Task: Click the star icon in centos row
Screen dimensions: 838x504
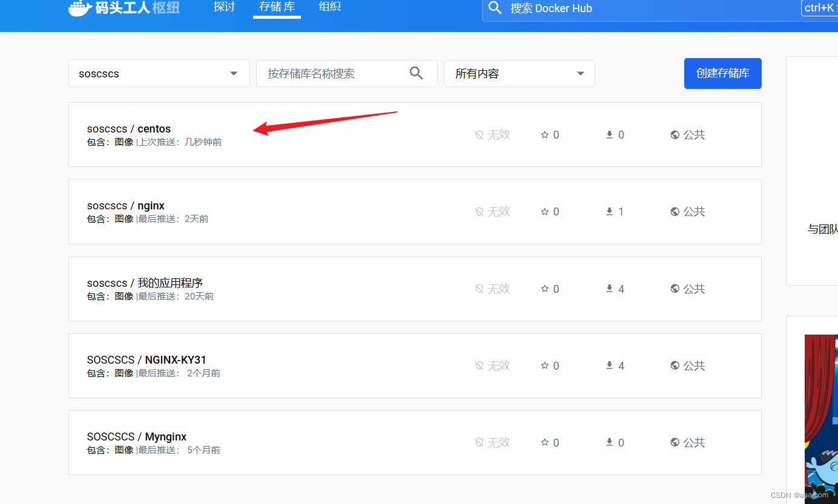Action: coord(544,135)
